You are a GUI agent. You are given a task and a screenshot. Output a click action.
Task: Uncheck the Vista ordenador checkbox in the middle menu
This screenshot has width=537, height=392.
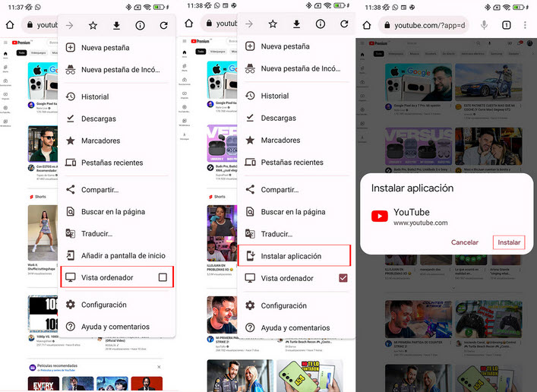pos(343,278)
